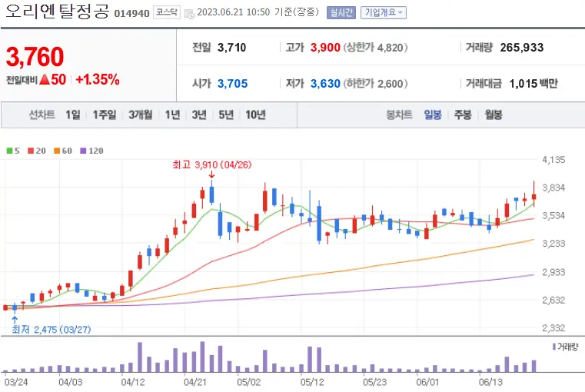Click the stock name 오리엔탈정공
This screenshot has width=585, height=392.
click(x=58, y=12)
